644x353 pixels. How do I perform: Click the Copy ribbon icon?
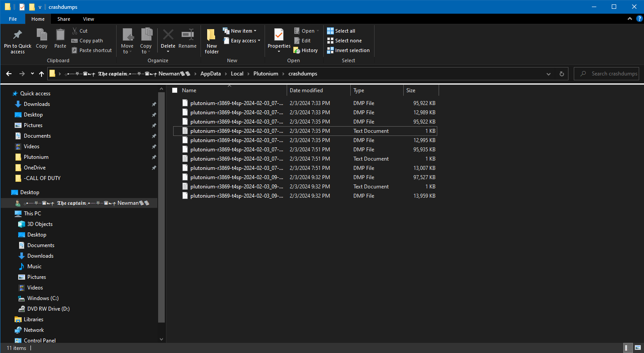click(x=42, y=35)
